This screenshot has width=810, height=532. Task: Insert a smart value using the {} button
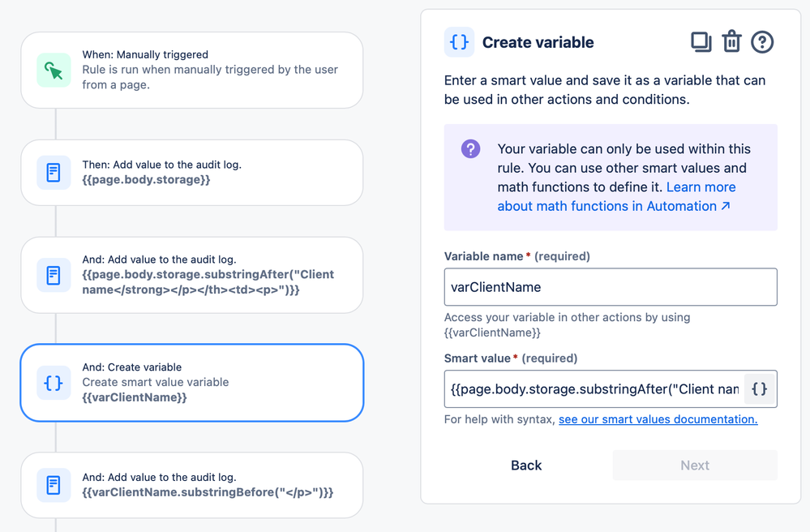(x=759, y=389)
